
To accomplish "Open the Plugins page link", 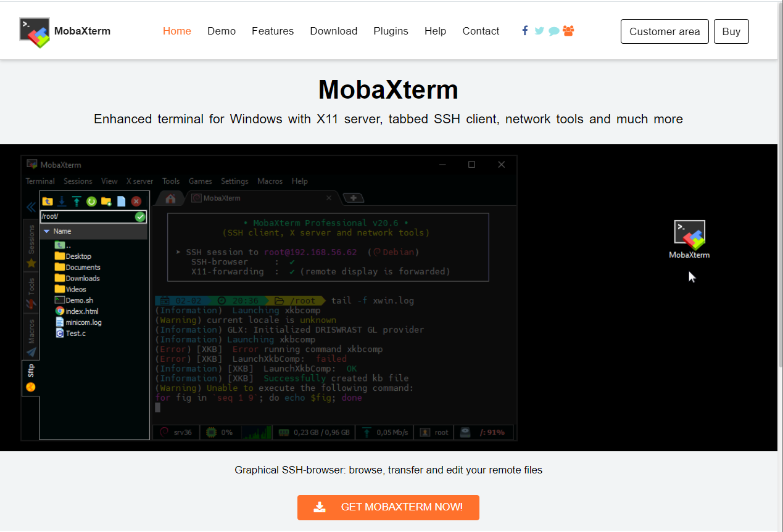I will point(391,31).
